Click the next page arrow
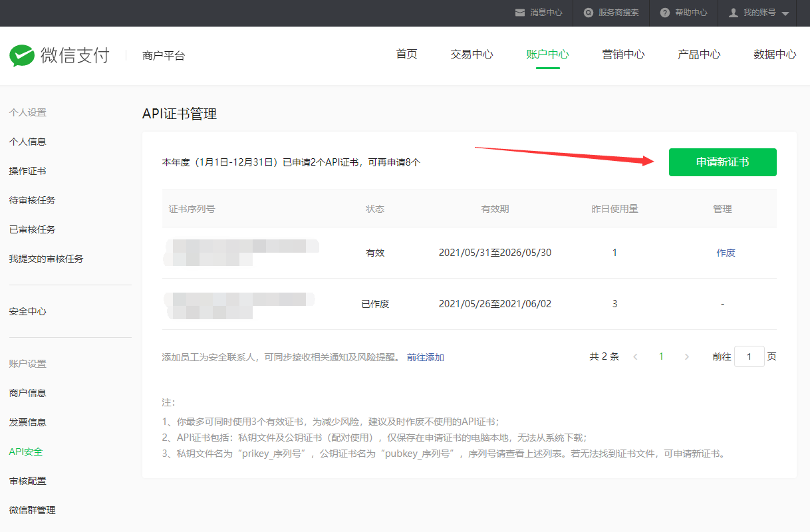Viewport: 810px width, 532px height. pyautogui.click(x=687, y=357)
